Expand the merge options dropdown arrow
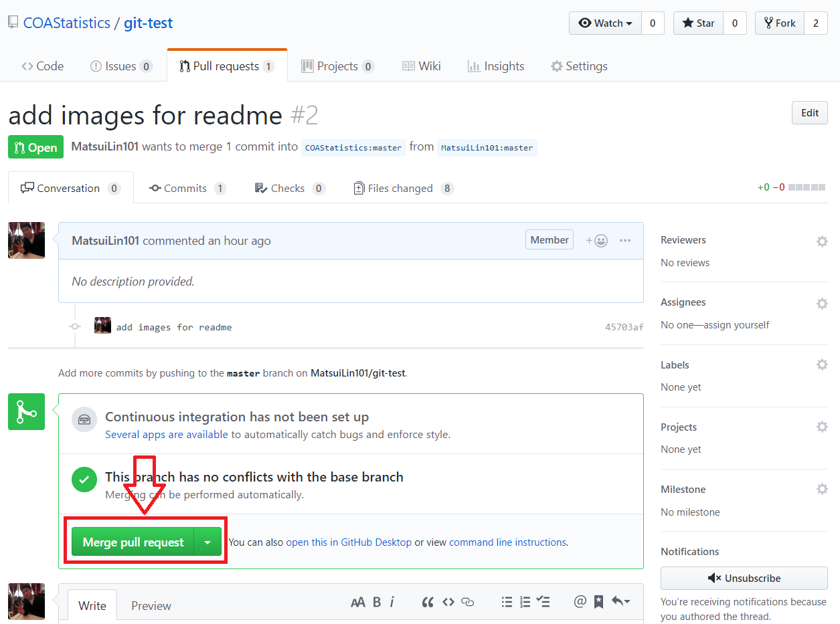Image resolution: width=840 pixels, height=624 pixels. click(207, 542)
